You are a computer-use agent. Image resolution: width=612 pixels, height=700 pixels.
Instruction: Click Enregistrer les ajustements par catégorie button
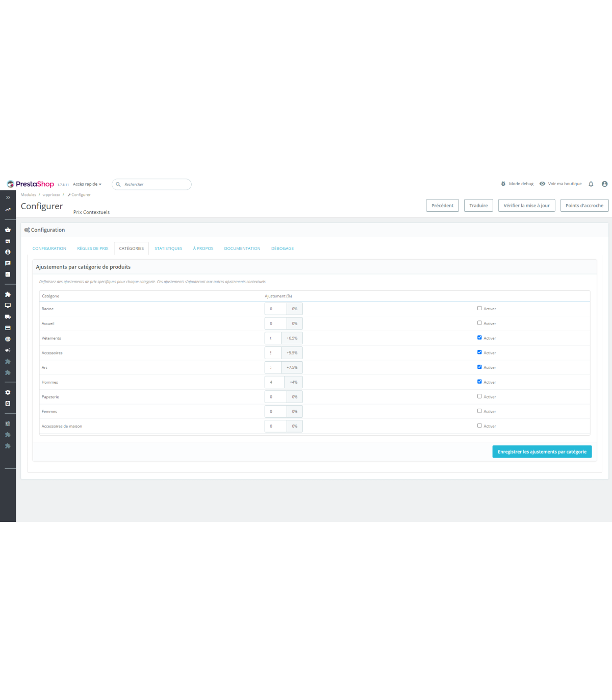[x=542, y=452]
